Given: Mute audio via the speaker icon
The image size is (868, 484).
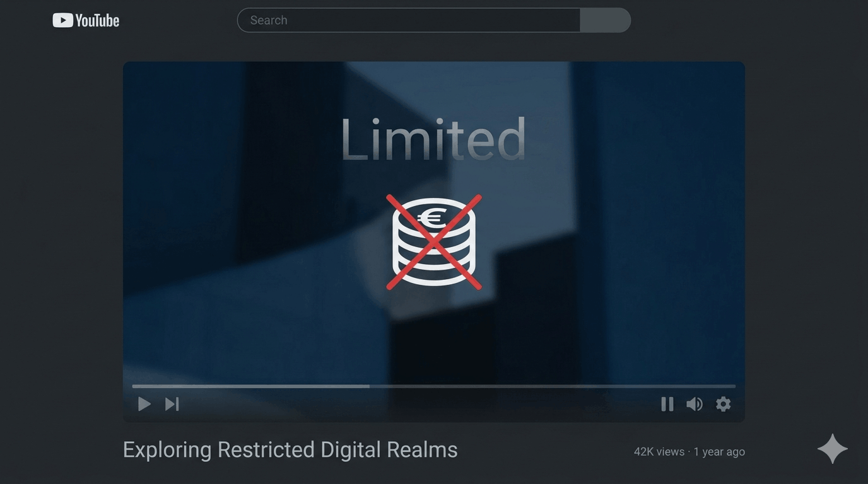Looking at the screenshot, I should pyautogui.click(x=695, y=404).
